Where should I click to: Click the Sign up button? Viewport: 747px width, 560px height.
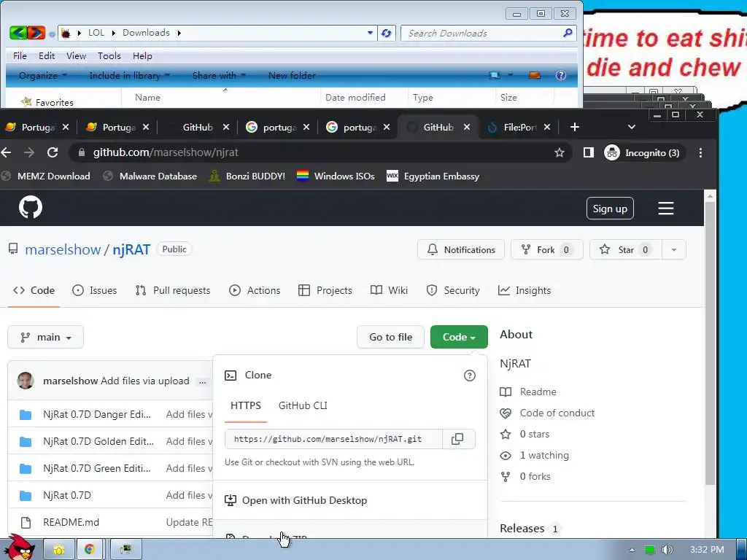tap(610, 209)
